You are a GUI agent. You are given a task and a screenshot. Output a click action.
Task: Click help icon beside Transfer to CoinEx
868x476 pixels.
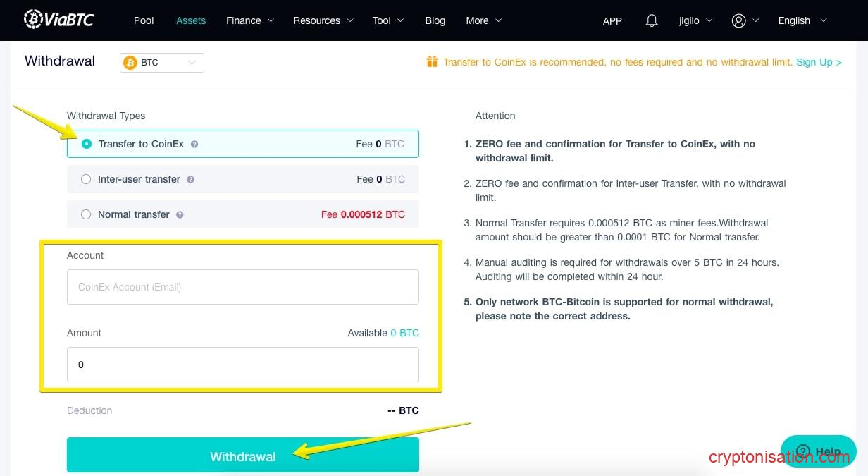[x=194, y=144]
